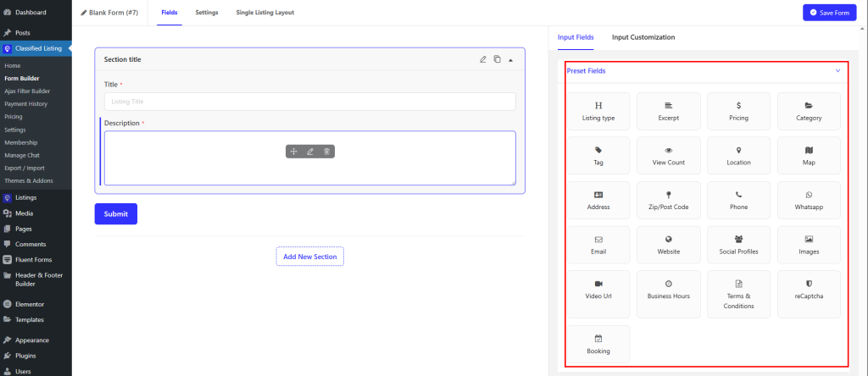The image size is (868, 376).
Task: Add the Address preset field
Action: 598,200
